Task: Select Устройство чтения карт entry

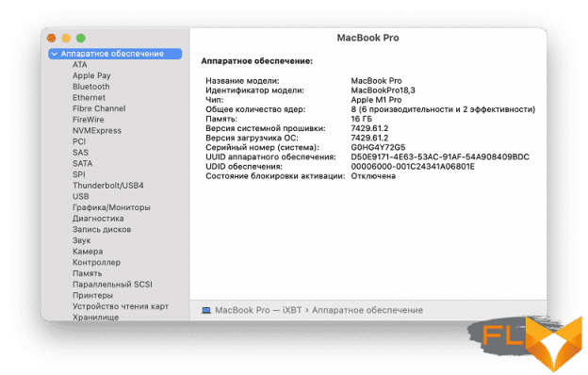Action: (x=121, y=306)
